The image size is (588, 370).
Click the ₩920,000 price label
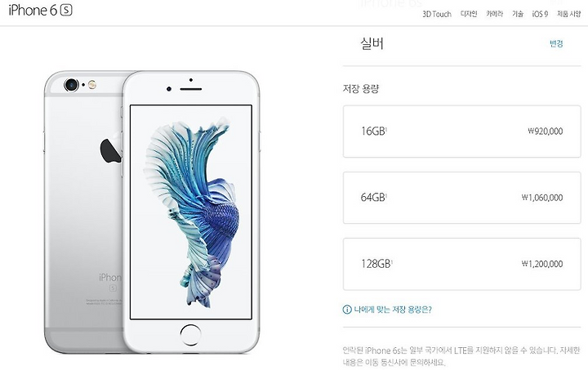coord(545,132)
